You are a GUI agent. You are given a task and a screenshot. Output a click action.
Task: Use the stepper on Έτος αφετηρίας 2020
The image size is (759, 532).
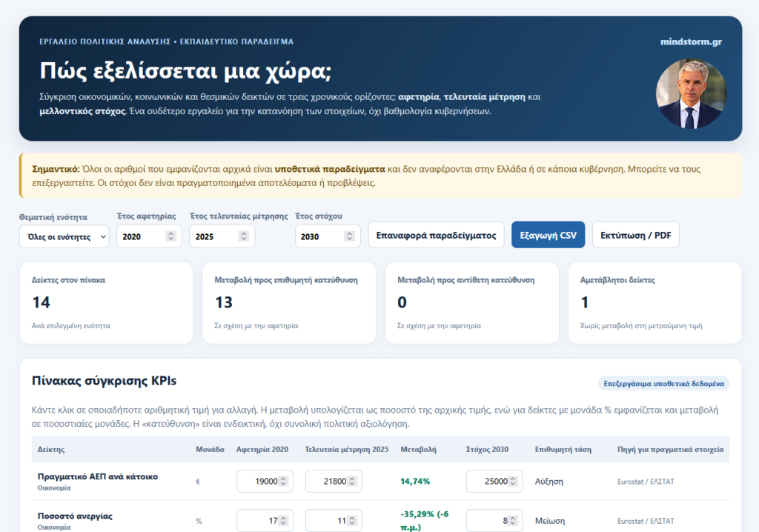(170, 236)
